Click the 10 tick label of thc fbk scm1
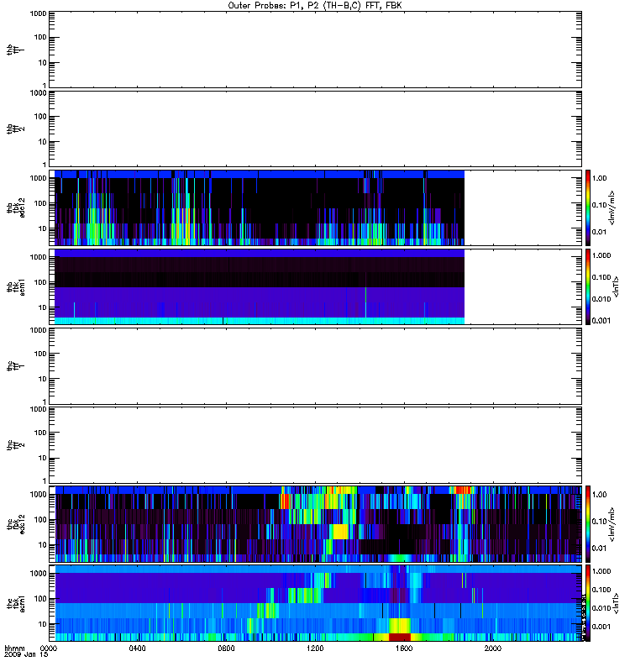630x672 pixels. [x=43, y=624]
